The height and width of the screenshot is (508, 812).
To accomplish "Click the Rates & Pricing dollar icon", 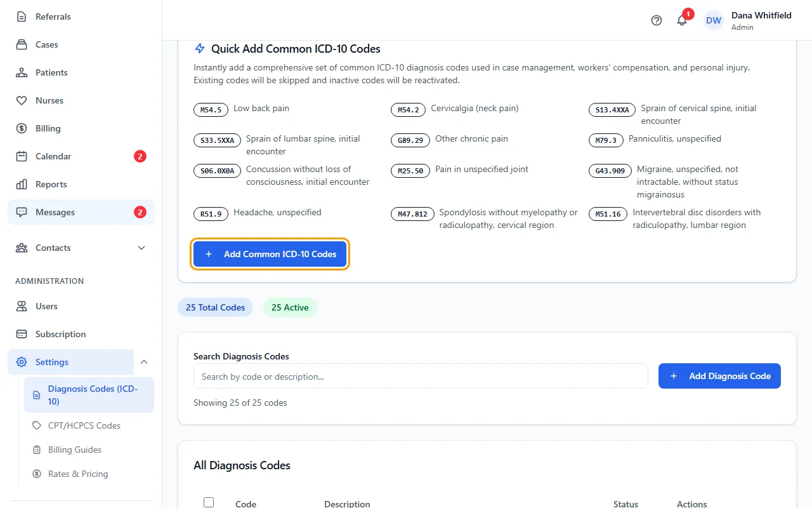I will point(36,474).
